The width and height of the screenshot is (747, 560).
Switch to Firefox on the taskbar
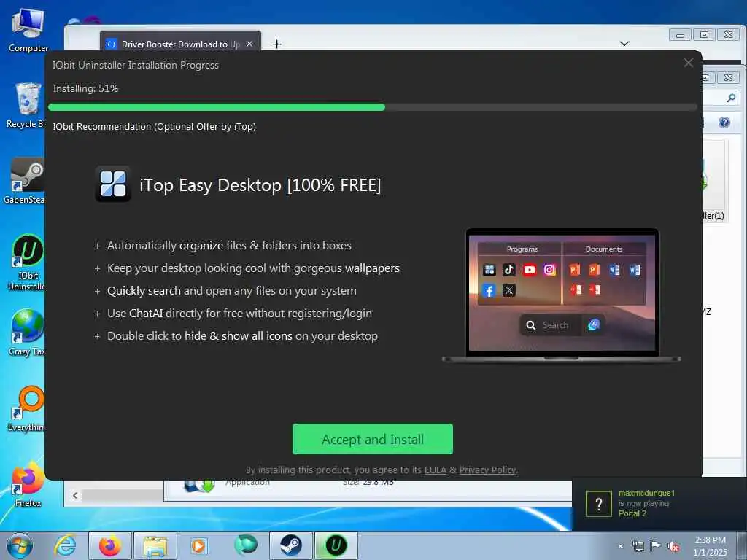pyautogui.click(x=110, y=545)
